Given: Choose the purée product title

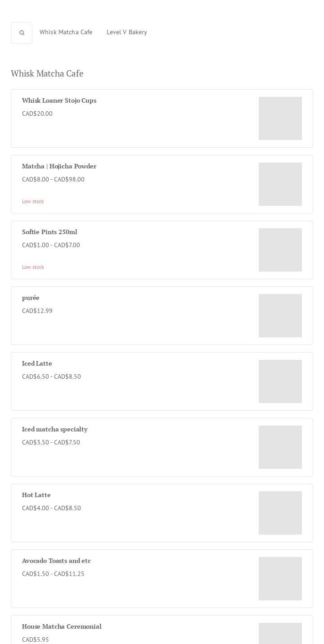Looking at the screenshot, I should (31, 298).
